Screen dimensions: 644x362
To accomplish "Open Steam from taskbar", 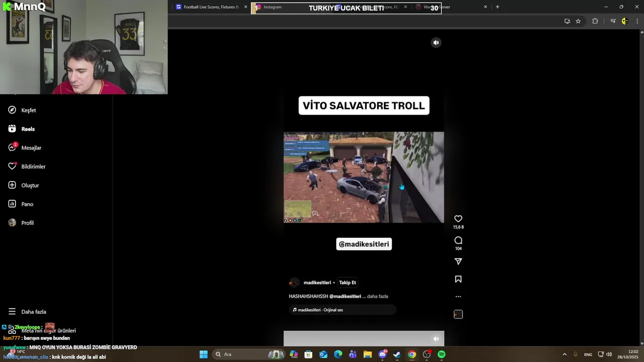I will pos(397,354).
